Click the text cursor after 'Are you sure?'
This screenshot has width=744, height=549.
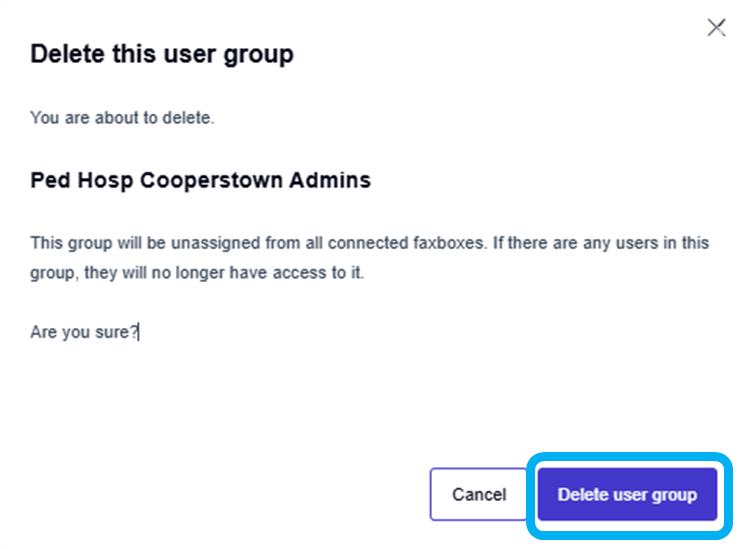click(139, 332)
